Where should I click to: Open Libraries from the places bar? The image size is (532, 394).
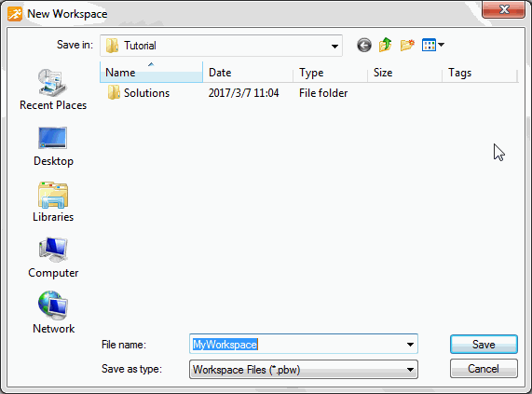pyautogui.click(x=53, y=202)
